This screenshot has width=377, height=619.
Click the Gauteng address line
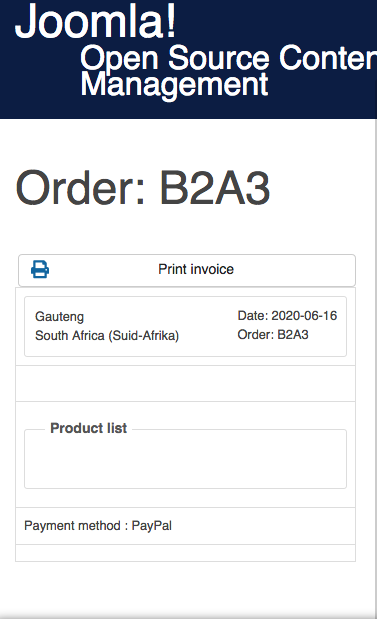(60, 317)
